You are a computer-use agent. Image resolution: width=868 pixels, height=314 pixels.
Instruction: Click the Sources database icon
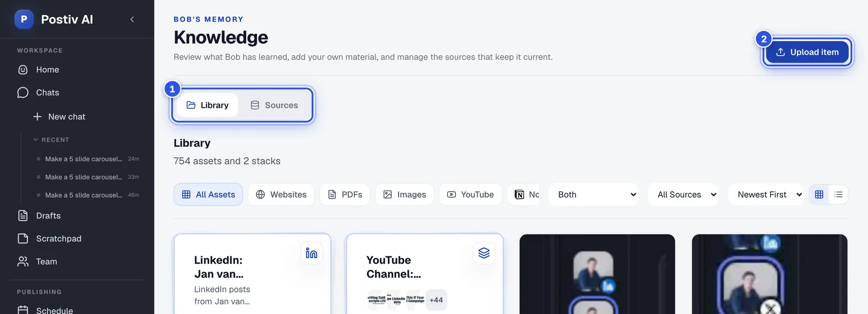(x=255, y=105)
